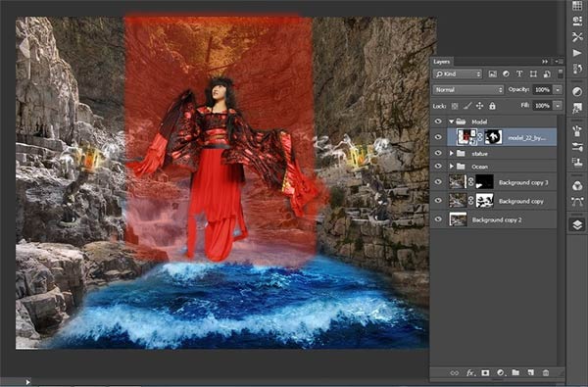Viewport: 588px width, 387px height.
Task: Open the History panel icon
Action: (x=577, y=69)
